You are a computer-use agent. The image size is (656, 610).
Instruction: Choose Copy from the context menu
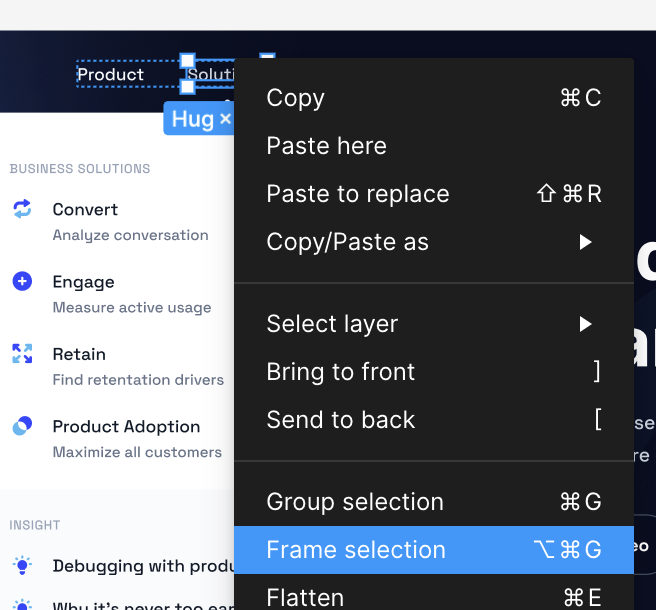point(434,98)
